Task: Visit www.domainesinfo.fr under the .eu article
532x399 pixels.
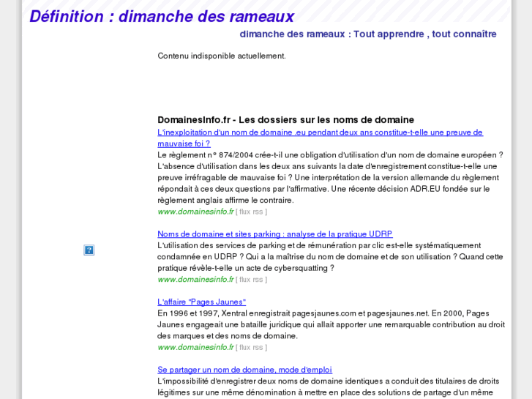Action: point(196,212)
